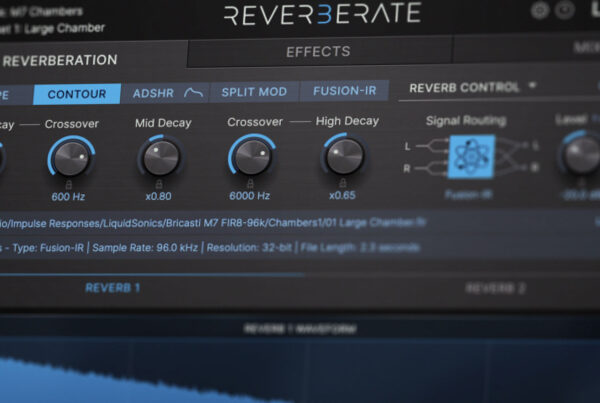Toggle lock under High Decay knob

(343, 183)
